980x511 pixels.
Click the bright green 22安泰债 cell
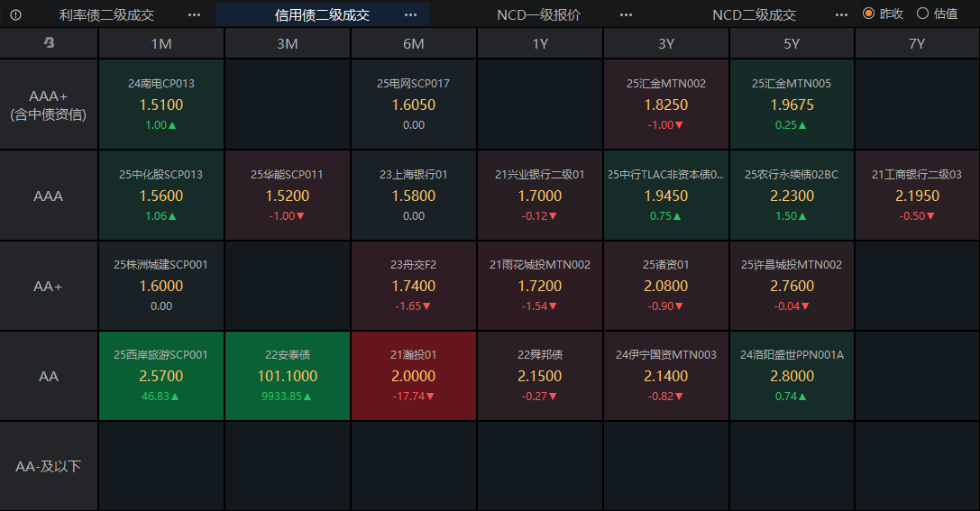pos(288,376)
